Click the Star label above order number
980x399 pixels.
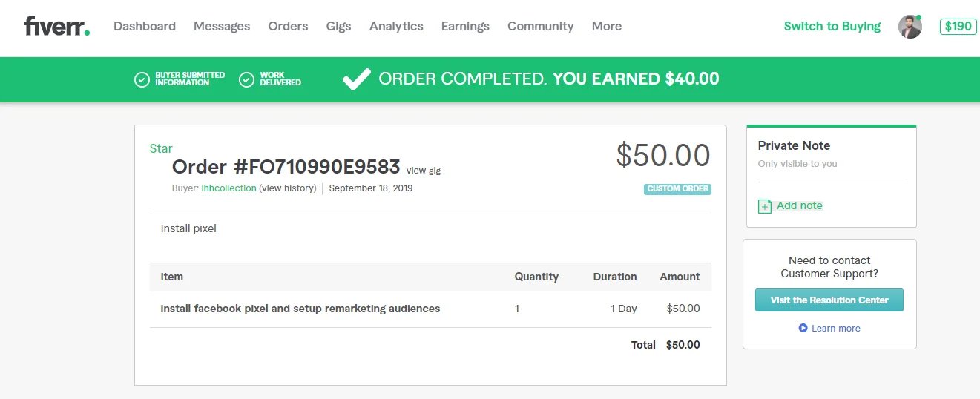pyautogui.click(x=161, y=148)
